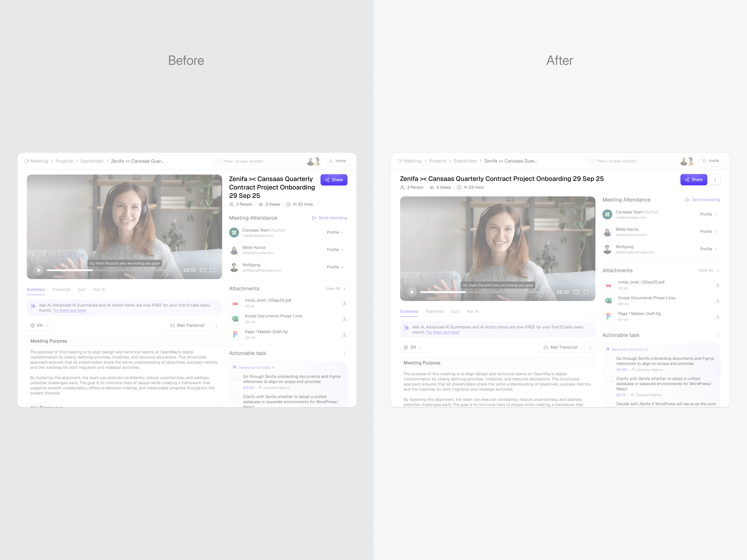Download Initial_brief_12Sep25.pdf in After layout
Screen dimensions: 747x560
718,285
